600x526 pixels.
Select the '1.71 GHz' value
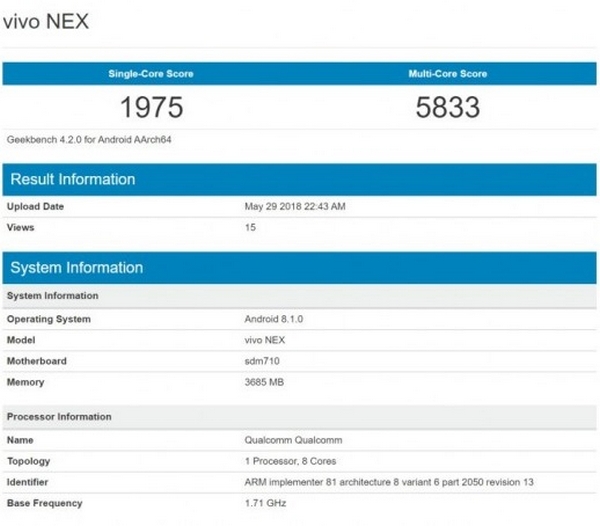(x=265, y=503)
